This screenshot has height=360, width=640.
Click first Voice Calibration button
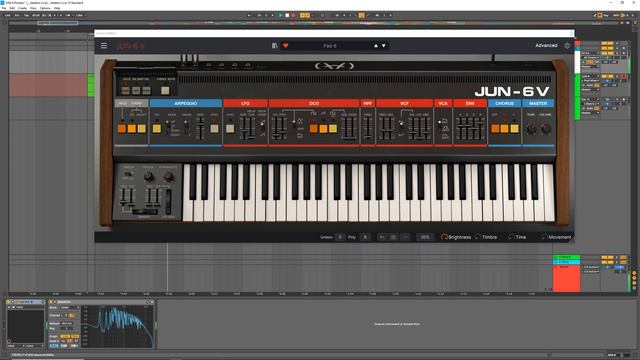(x=126, y=90)
